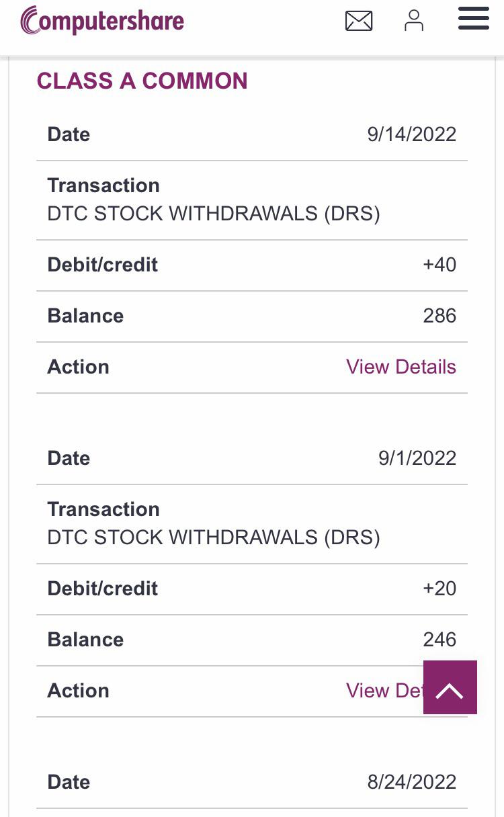The image size is (504, 817).
Task: Click first DTC STOCK WITHDRAWALS (DRS) text
Action: [214, 214]
